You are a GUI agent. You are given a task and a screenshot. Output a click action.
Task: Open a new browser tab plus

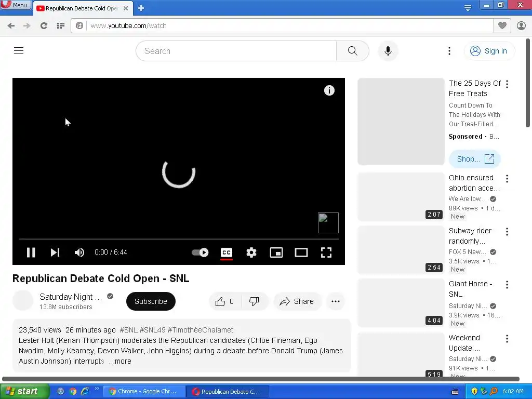(141, 8)
